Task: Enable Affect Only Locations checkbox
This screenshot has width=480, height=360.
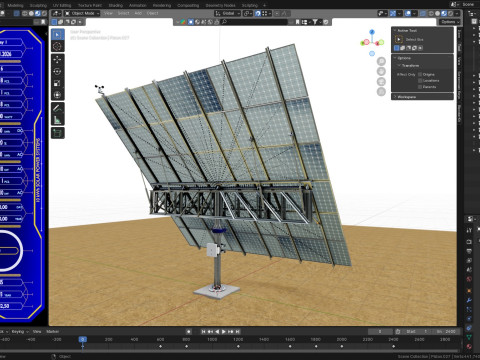Action: 420,81
